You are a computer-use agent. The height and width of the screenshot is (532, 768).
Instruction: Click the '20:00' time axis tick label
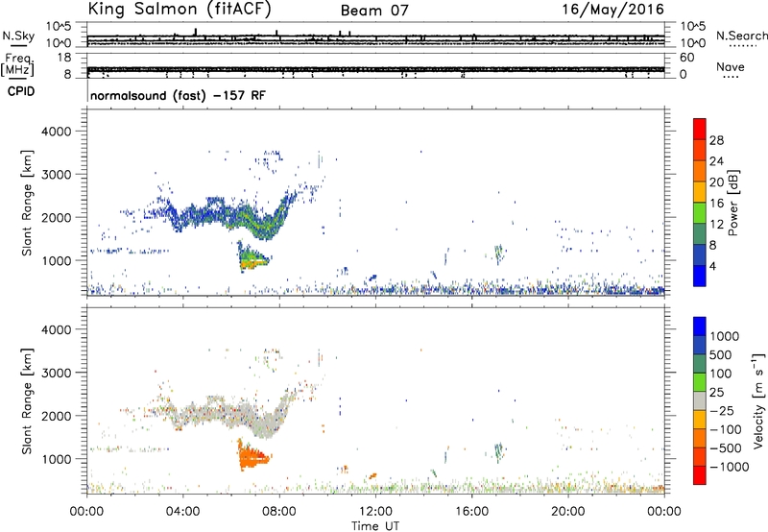tap(568, 512)
